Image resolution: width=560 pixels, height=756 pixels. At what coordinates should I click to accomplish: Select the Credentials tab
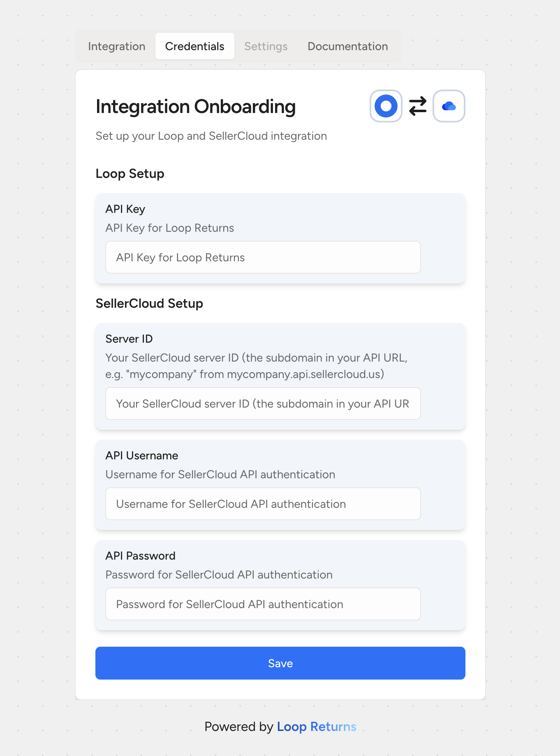point(195,46)
